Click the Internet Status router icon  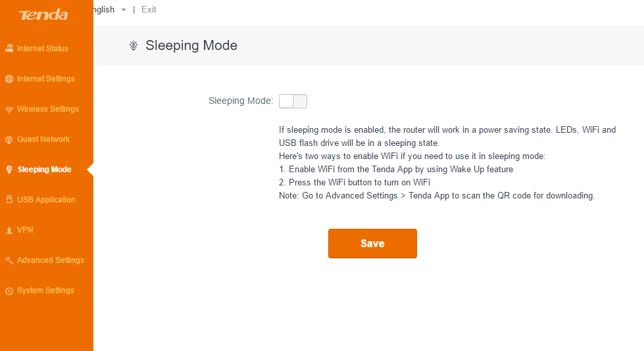9,49
